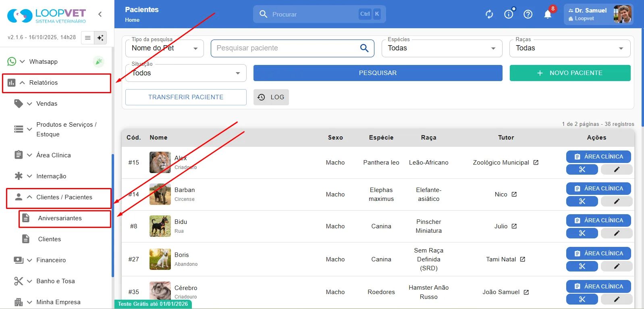The width and height of the screenshot is (644, 309).
Task: Click the scissors grooming icon for Alex
Action: pos(582,169)
